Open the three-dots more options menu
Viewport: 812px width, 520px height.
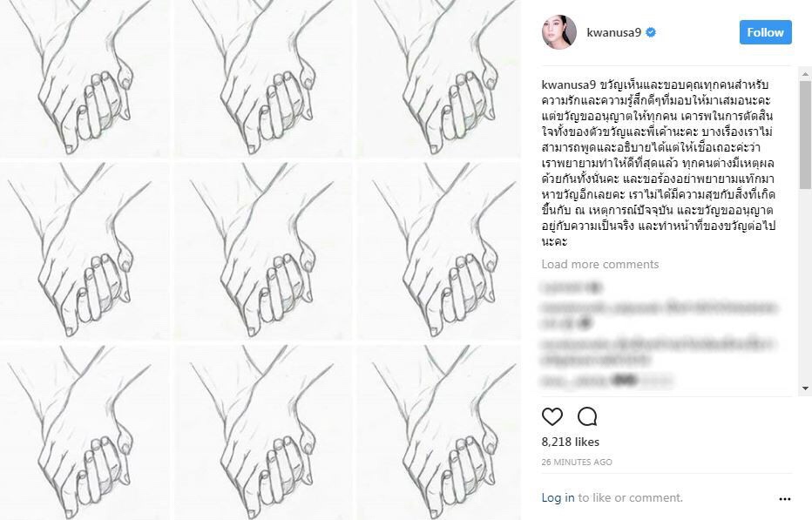coord(784,499)
